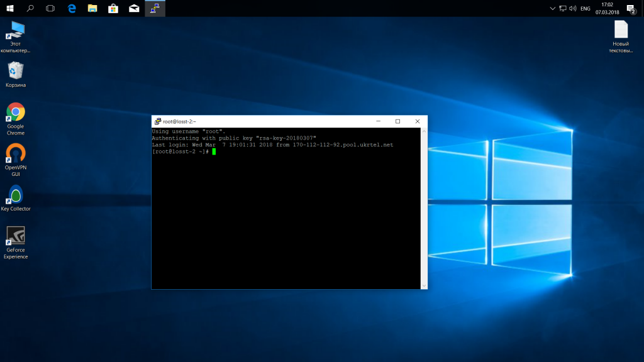Viewport: 644px width, 362px height.
Task: Open the Action Center notifications panel
Action: (x=631, y=9)
